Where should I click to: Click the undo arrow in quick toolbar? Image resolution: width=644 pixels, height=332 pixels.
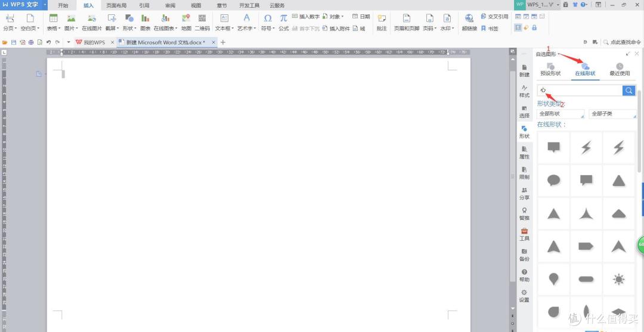[48, 42]
